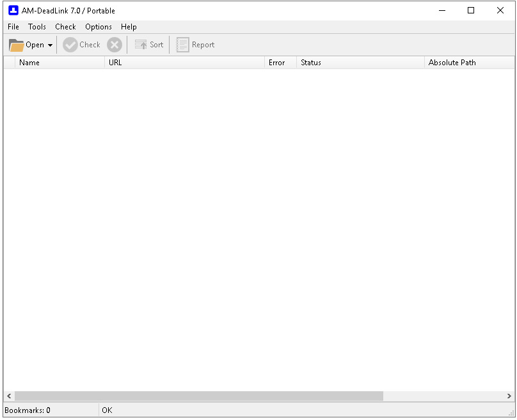Screen dimensions: 517x420
Task: Minimize the AM-DeadLink window
Action: [x=442, y=10]
